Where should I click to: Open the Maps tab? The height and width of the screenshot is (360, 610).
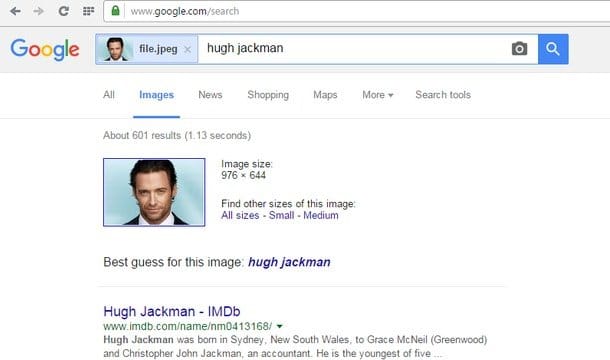click(325, 95)
